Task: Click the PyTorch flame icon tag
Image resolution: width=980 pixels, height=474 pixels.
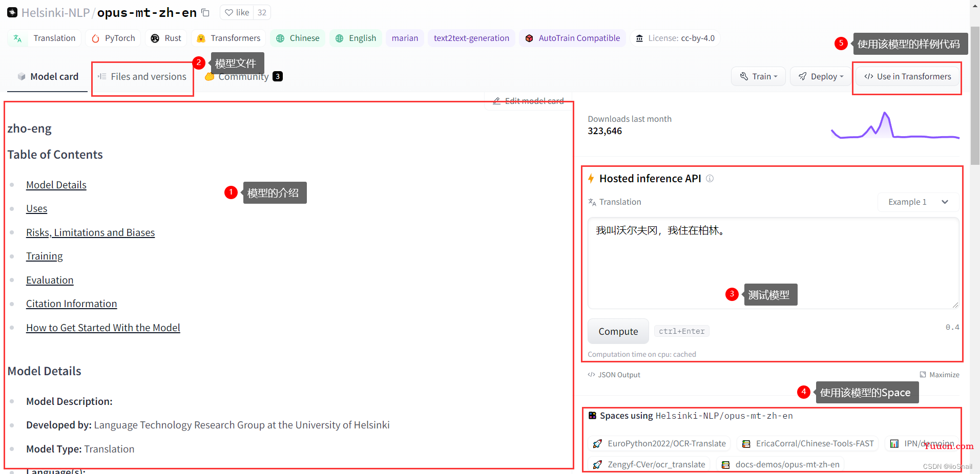Action: click(95, 38)
